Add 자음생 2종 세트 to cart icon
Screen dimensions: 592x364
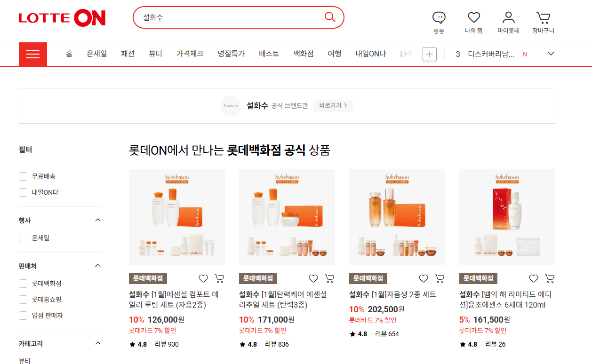(x=440, y=278)
